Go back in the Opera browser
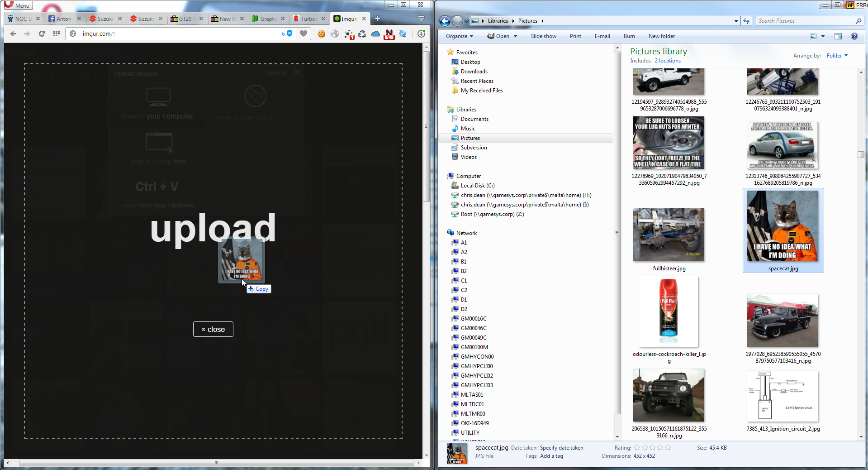The height and width of the screenshot is (470, 868). click(x=13, y=34)
